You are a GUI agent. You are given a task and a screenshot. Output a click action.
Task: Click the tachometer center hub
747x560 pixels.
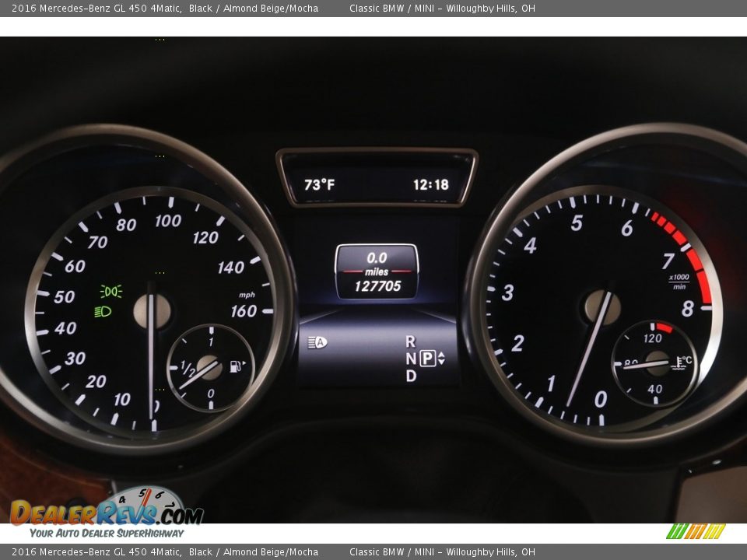[x=601, y=307]
